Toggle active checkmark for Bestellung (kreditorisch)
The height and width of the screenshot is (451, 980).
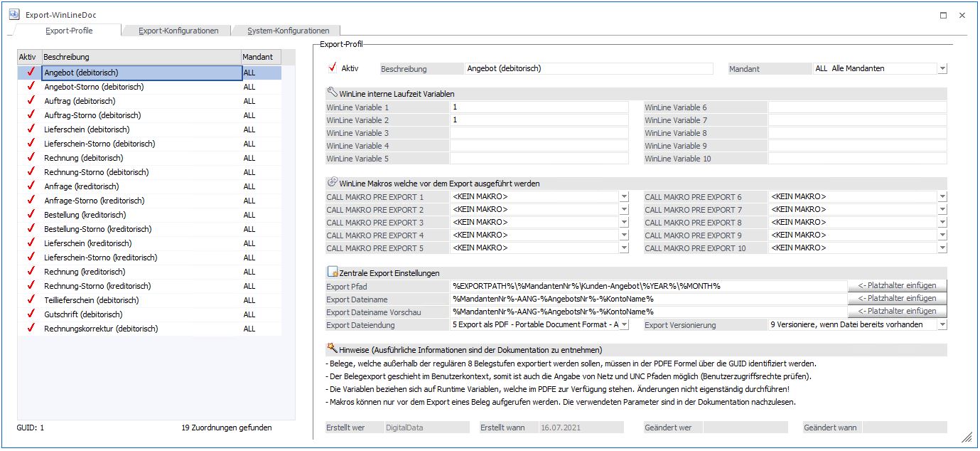31,215
